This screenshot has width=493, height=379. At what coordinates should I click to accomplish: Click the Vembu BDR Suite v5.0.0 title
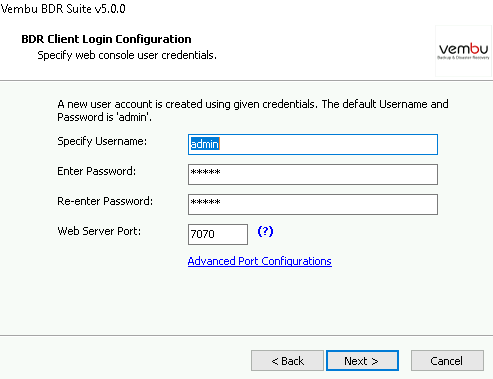point(63,9)
